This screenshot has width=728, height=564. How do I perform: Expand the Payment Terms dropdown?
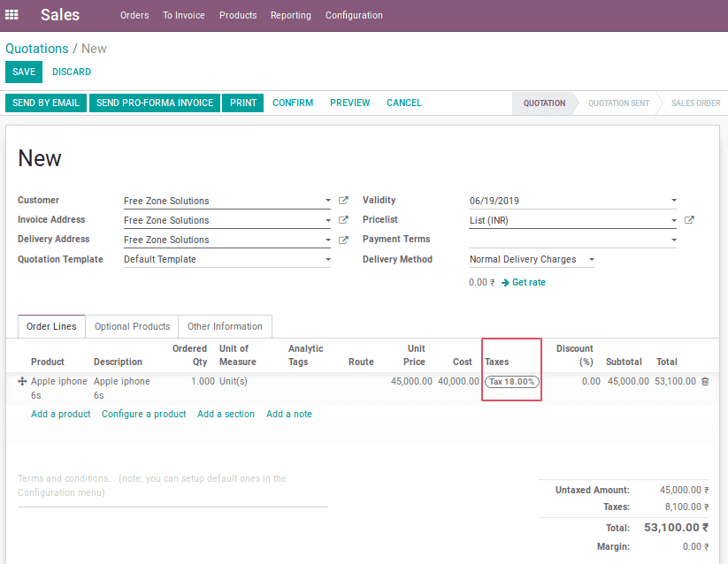coord(674,240)
